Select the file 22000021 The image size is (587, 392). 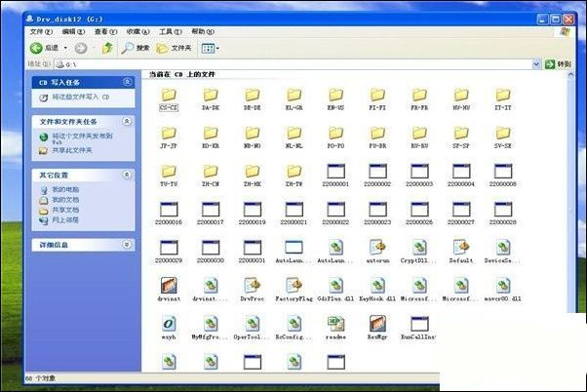tap(293, 214)
